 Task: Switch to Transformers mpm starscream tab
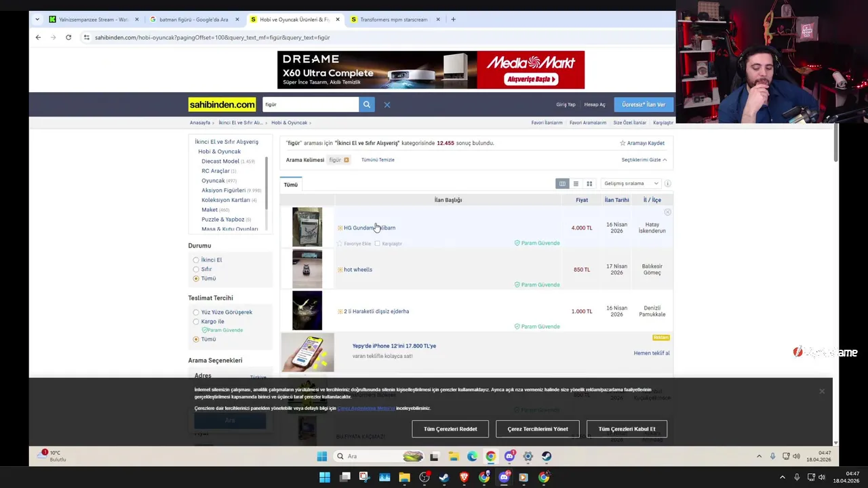tap(395, 20)
